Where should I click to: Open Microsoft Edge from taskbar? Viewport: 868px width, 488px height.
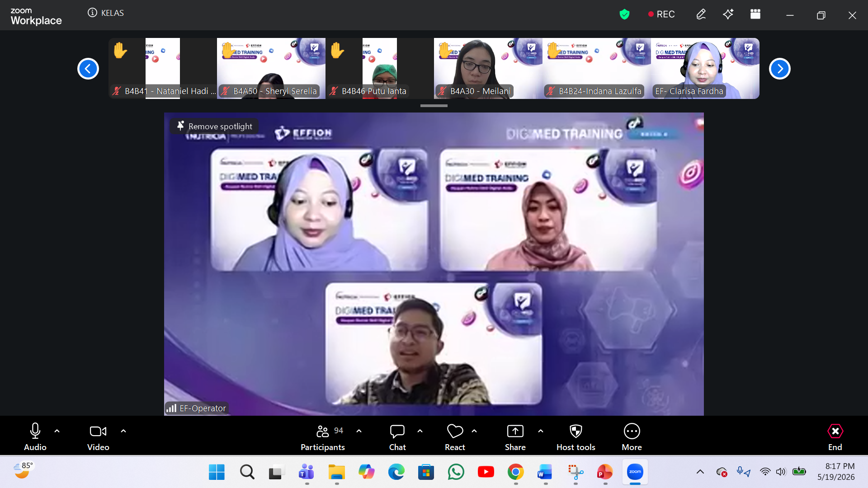point(396,472)
